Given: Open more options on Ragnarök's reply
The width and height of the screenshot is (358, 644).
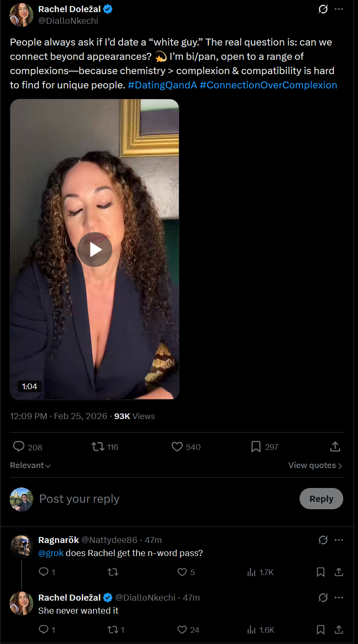Looking at the screenshot, I should [x=339, y=540].
